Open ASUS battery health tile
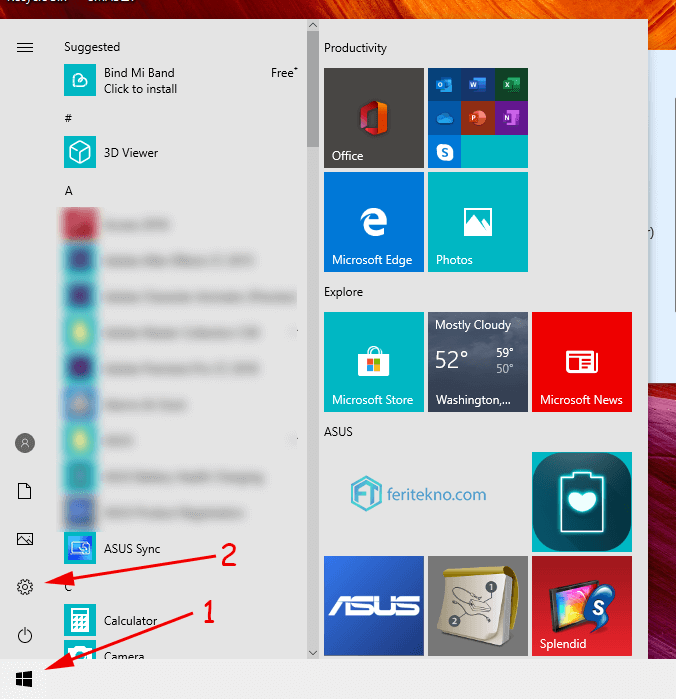 [581, 502]
